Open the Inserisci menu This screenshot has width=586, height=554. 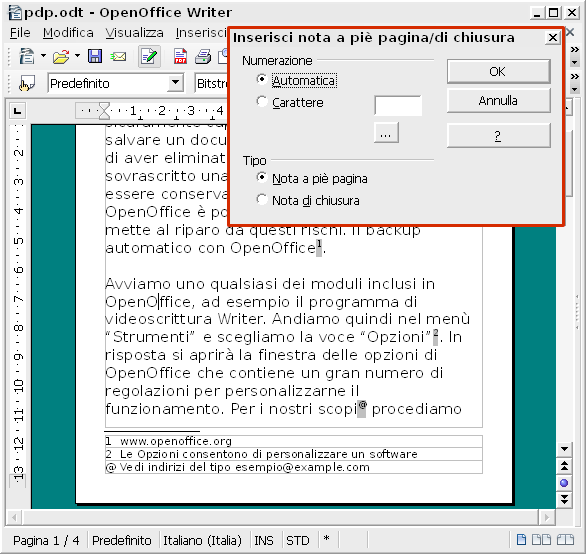[201, 33]
